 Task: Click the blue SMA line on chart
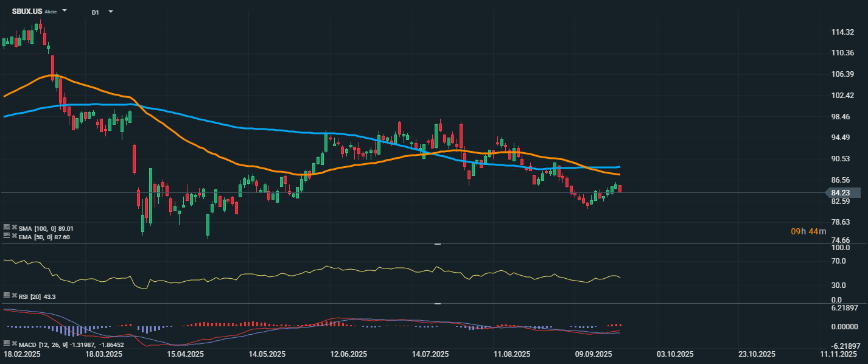pyautogui.click(x=243, y=128)
